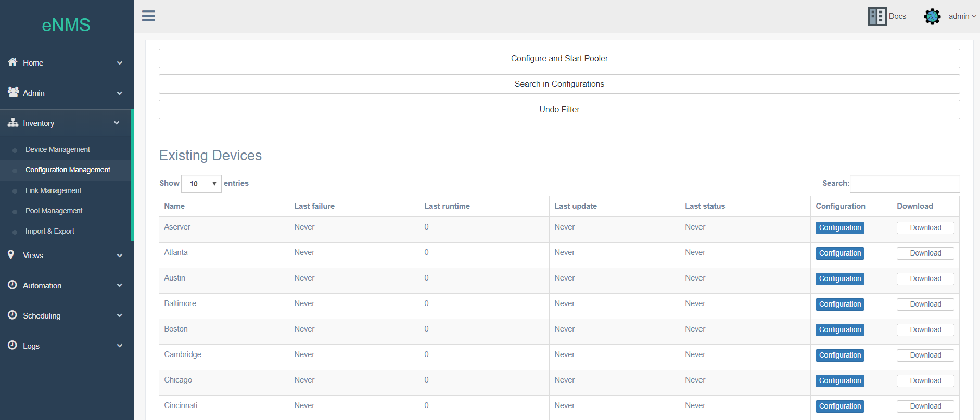
Task: Open the Show entries count dropdown
Action: click(x=201, y=184)
